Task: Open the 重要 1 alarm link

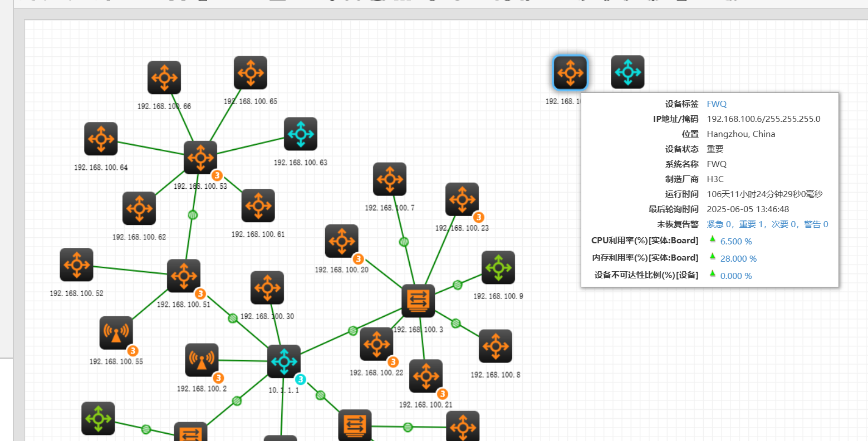Action: (752, 224)
